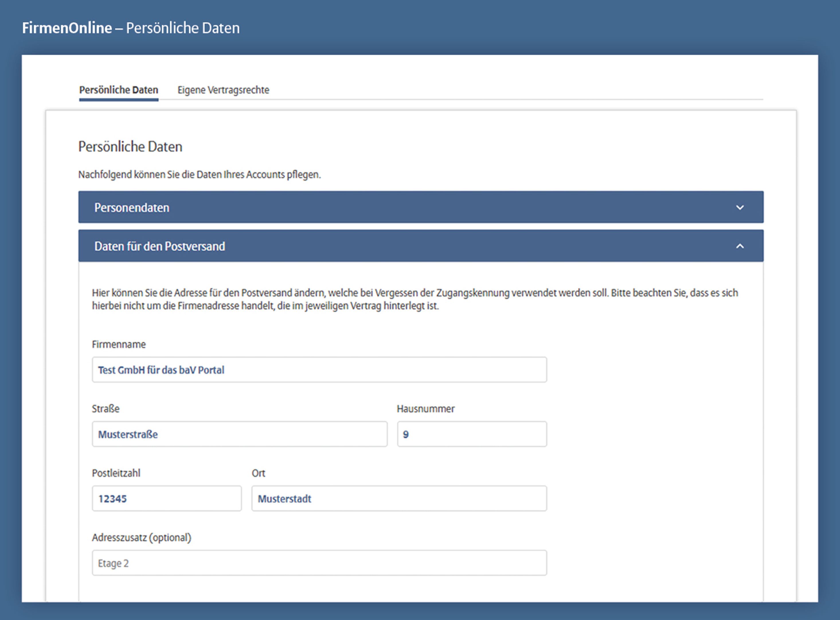Collapse Daten für den Postversand chevron
This screenshot has width=840, height=620.
(740, 246)
